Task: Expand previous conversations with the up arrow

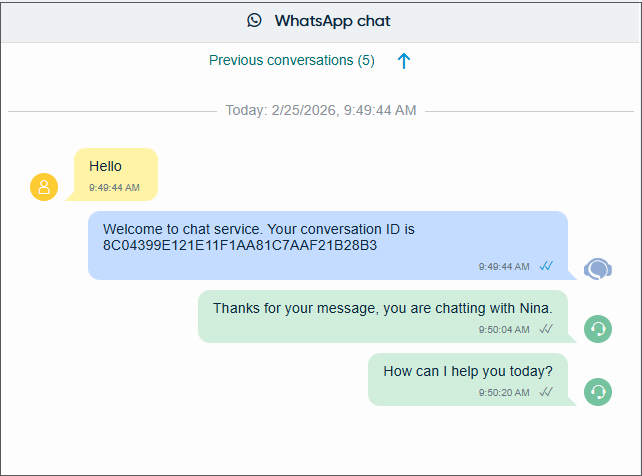Action: click(x=404, y=61)
